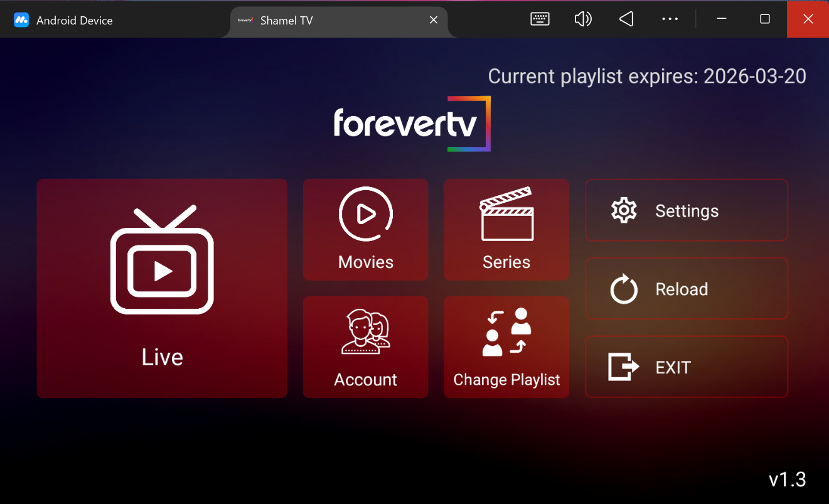Open the Live TV tile
The height and width of the screenshot is (504, 829).
tap(162, 288)
